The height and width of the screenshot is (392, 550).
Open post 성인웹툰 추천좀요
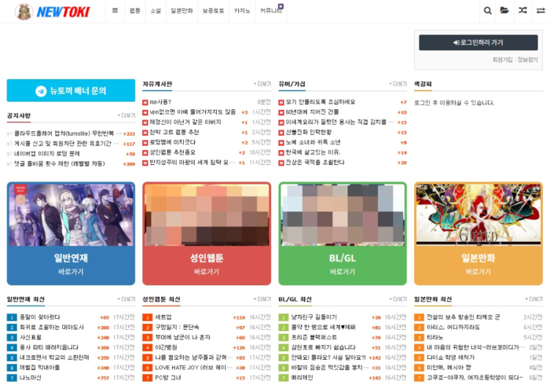coord(173,152)
